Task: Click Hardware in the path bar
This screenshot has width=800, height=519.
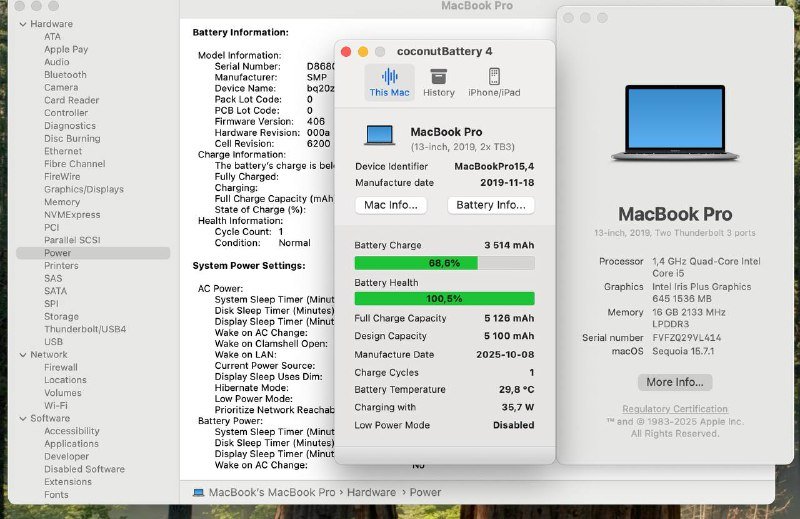Action: 371,492
